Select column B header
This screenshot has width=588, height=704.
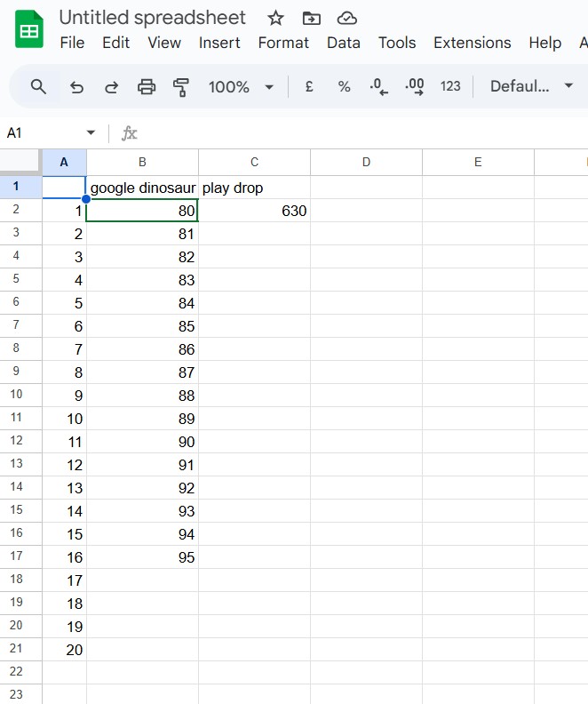(142, 162)
